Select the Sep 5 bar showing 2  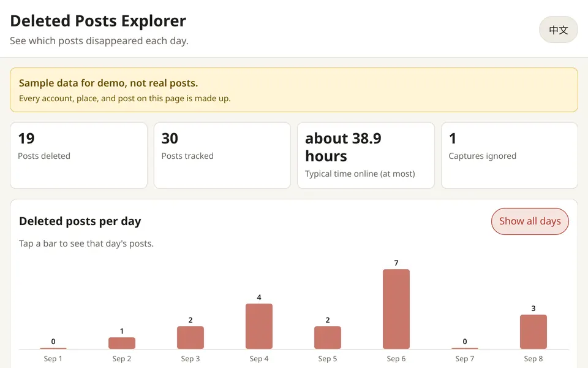[328, 337]
